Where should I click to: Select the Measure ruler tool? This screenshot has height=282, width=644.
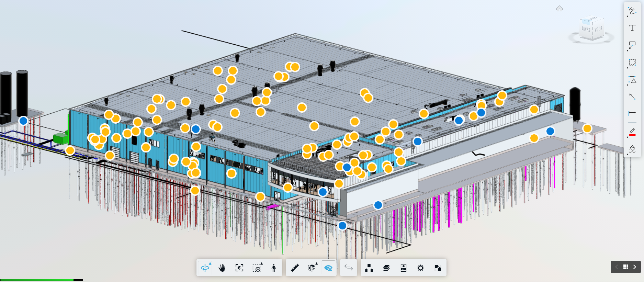(295, 268)
